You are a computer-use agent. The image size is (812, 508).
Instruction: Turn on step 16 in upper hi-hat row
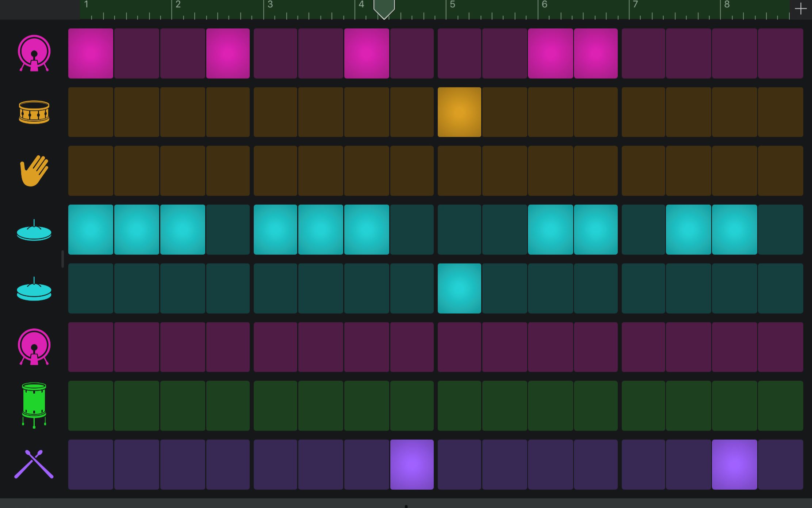click(781, 230)
